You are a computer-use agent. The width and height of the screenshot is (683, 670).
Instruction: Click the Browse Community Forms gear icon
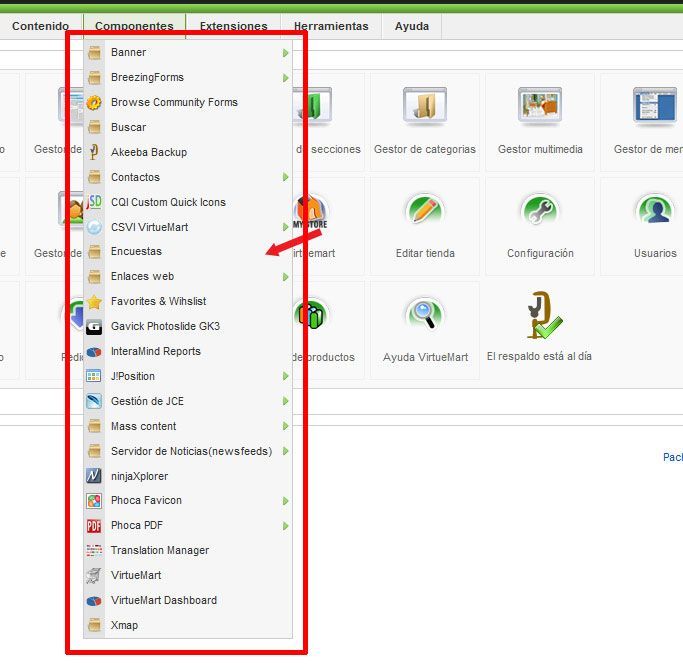[94, 103]
